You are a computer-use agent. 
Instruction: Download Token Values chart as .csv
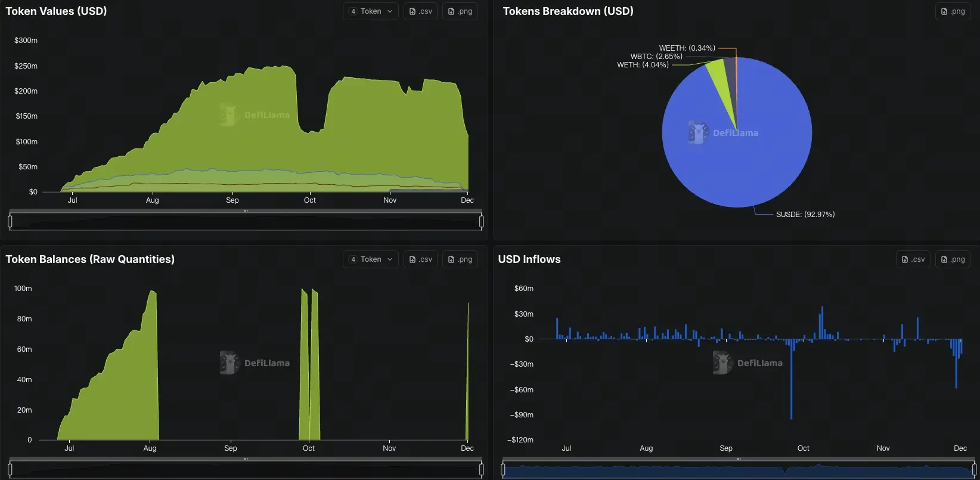[x=421, y=11]
